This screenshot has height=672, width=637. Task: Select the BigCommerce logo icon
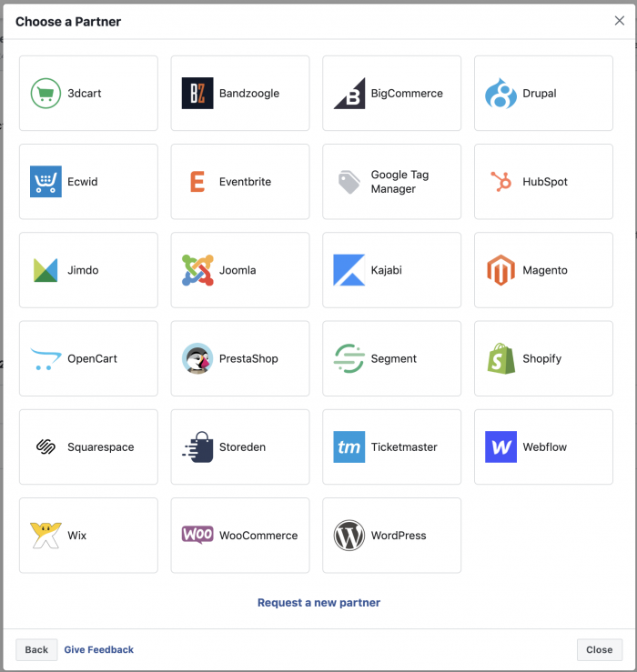(x=349, y=93)
